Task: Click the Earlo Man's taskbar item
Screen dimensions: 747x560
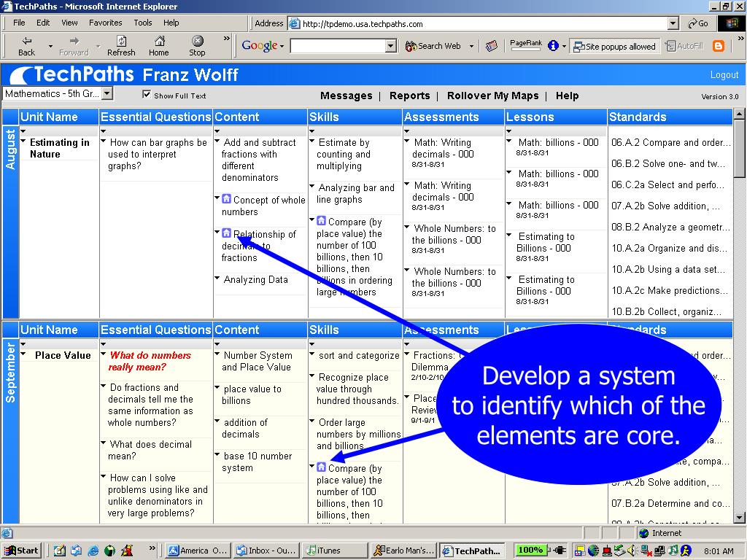Action: 403,551
